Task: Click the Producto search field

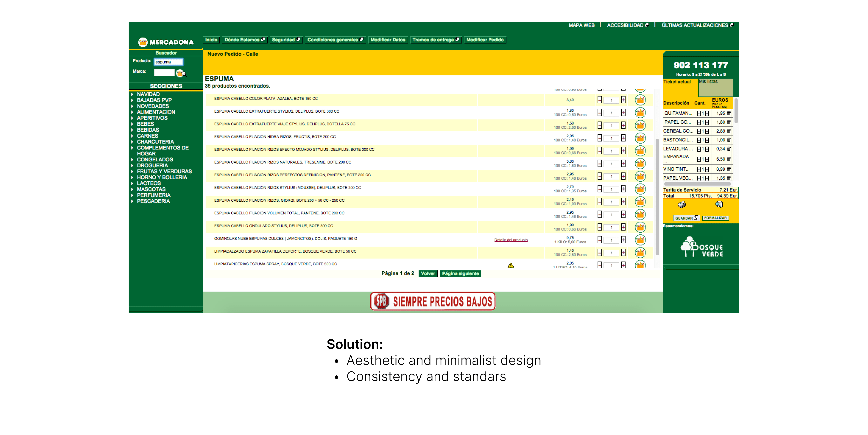Action: [x=169, y=62]
